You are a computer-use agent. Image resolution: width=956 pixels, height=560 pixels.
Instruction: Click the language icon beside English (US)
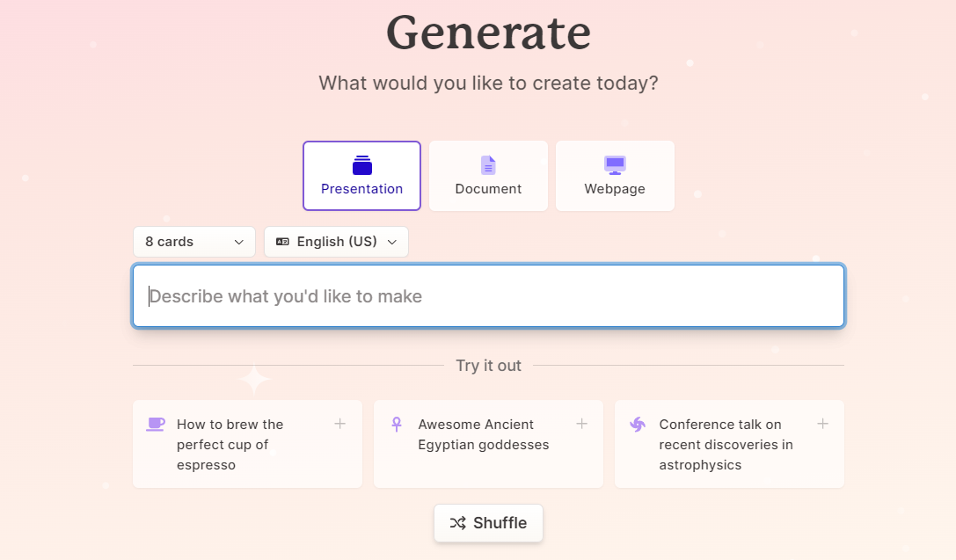pyautogui.click(x=282, y=242)
